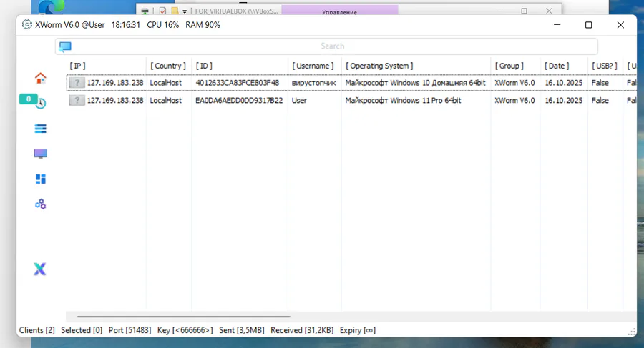Sort by the [ Operating System ] column header

click(x=379, y=66)
